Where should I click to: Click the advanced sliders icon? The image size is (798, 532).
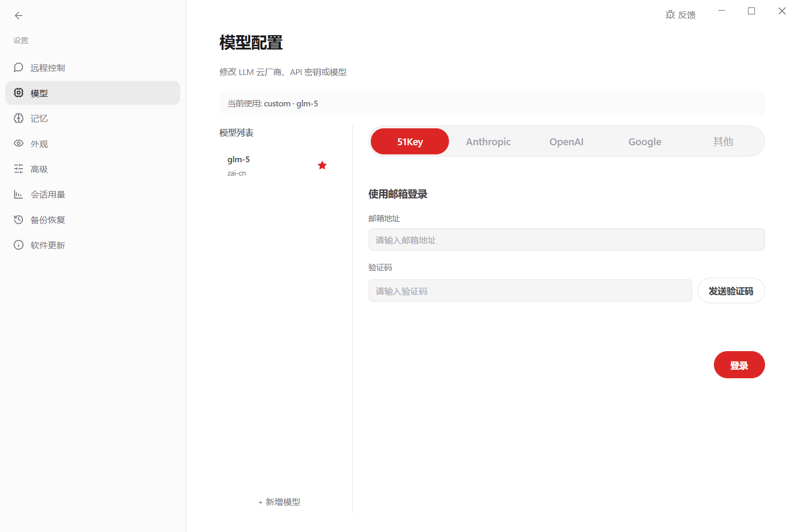pyautogui.click(x=19, y=169)
